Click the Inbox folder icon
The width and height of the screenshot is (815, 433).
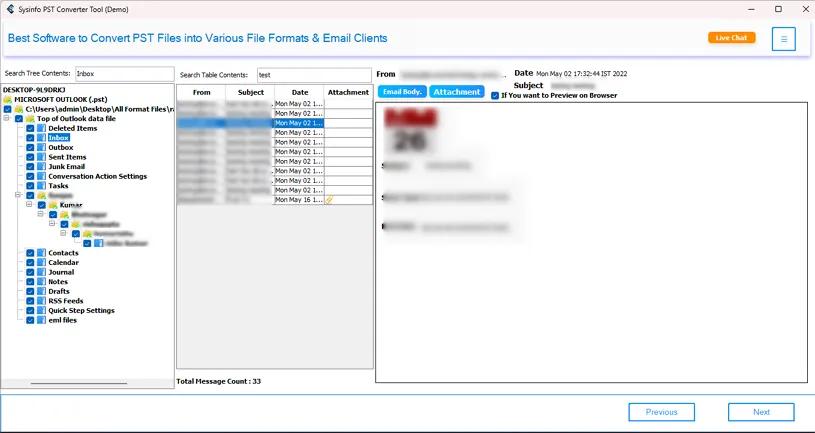42,138
